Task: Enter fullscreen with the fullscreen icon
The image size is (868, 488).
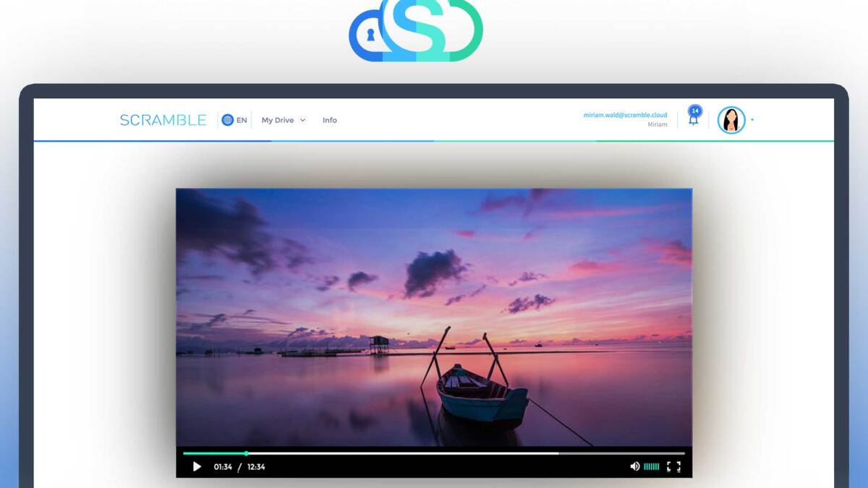Action: 673,467
